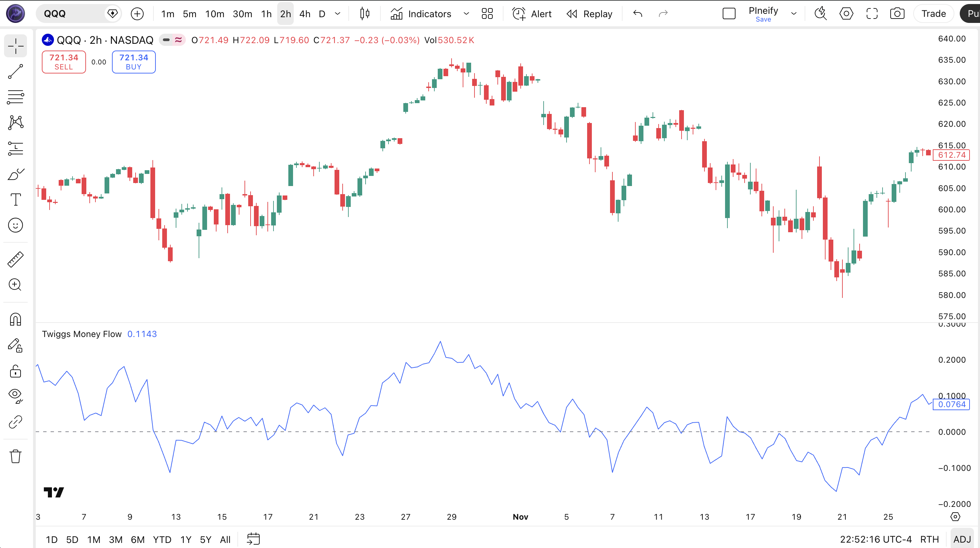Screen dimensions: 980x548
Task: Switch to the 5m interval
Action: pos(190,14)
